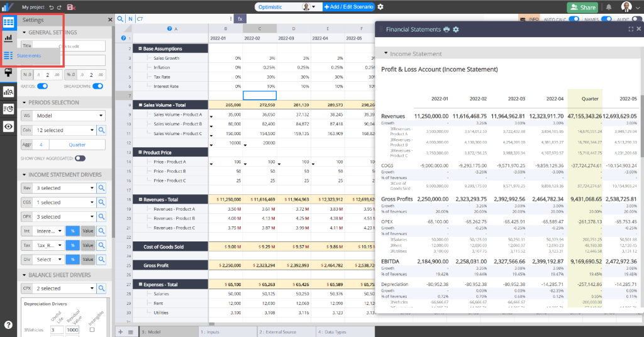Click the red save-discard icon in top bar
The width and height of the screenshot is (644, 337).
[x=71, y=7]
